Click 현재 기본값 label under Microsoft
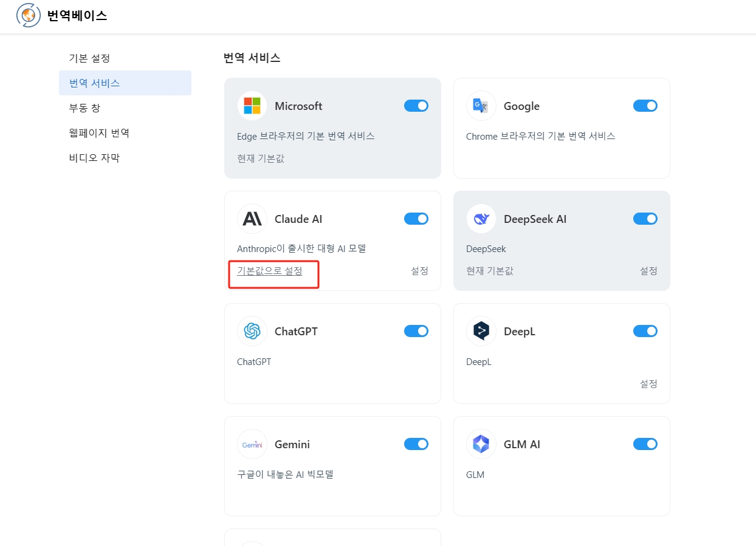This screenshot has width=756, height=546. [x=261, y=159]
